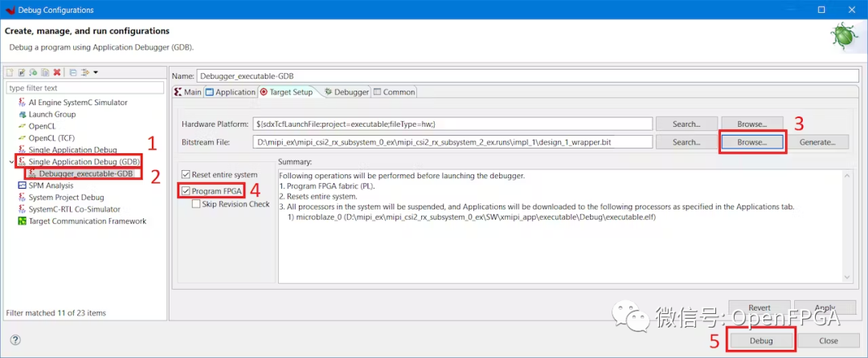Screen dimensions: 868x358
Task: Click the microblaze_0 executable.elf summary line
Action: tap(473, 217)
